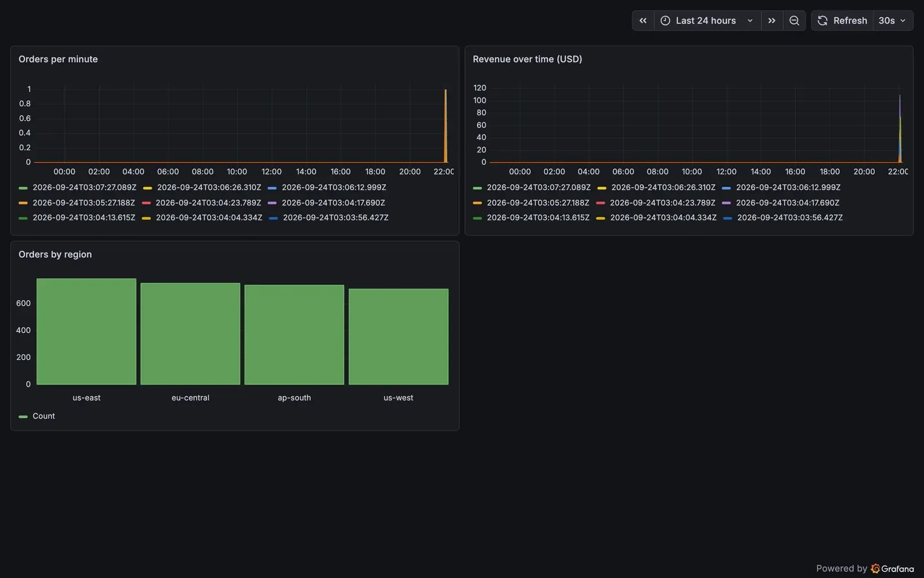Click the us-east axis label

[x=87, y=398]
